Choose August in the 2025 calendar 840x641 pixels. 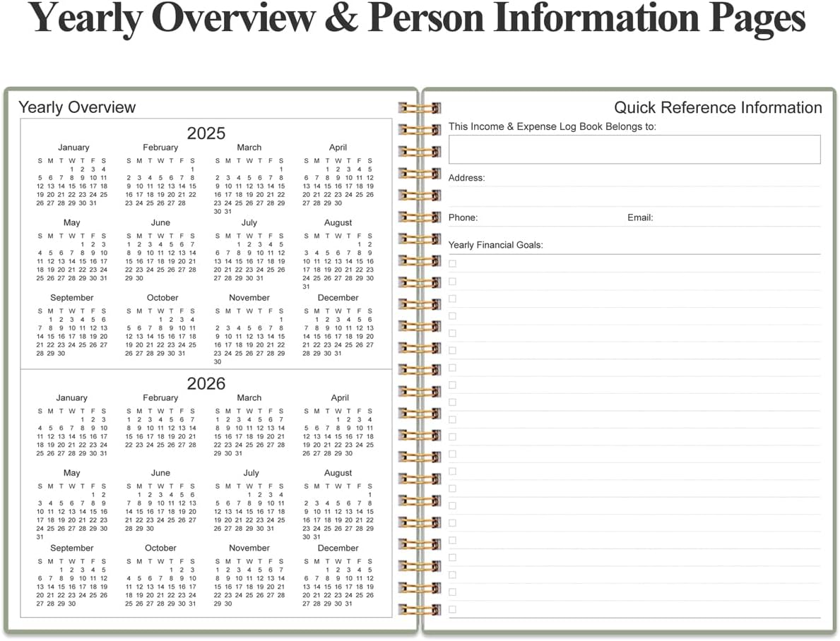pyautogui.click(x=338, y=222)
